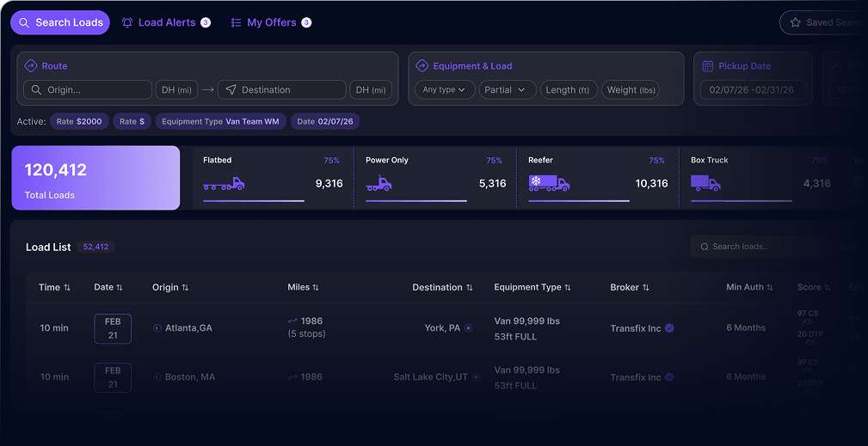Click the 97 CS score in Atlanta row
Viewport: 868px width, 446px height.
click(808, 314)
